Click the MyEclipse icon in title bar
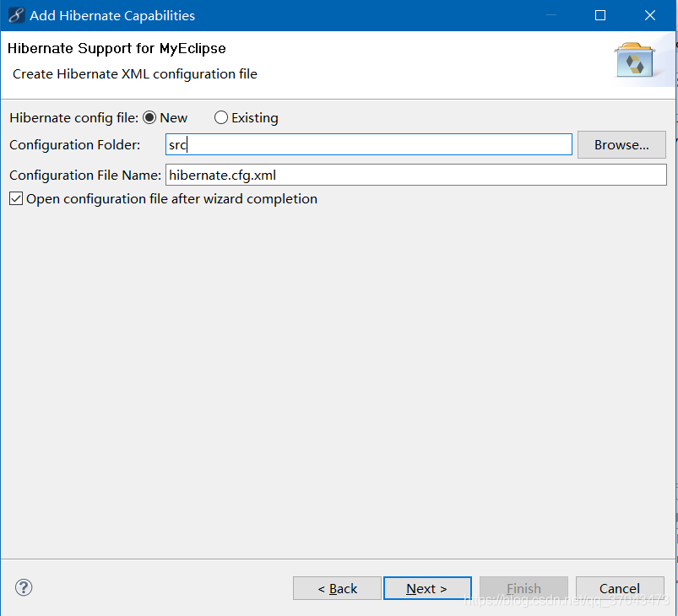This screenshot has height=616, width=678. coord(16,15)
